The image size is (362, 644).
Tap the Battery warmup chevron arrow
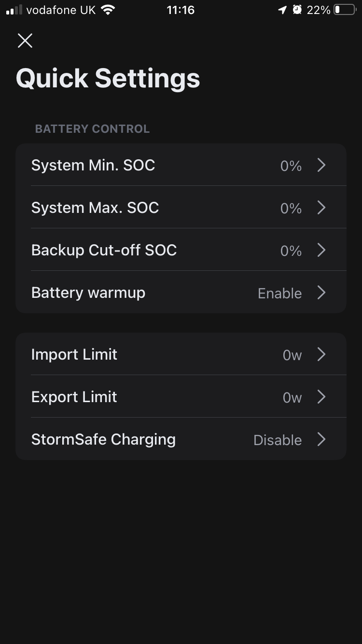click(x=321, y=293)
